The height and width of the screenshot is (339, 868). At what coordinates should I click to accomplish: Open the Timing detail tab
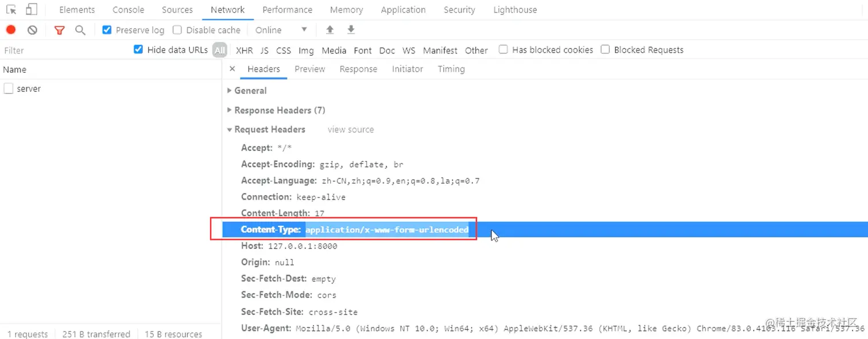(451, 69)
